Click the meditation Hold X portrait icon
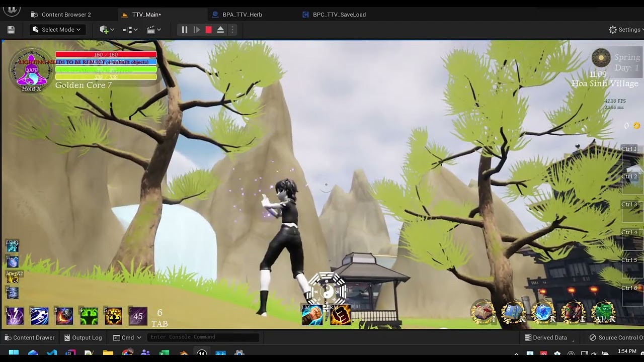The image size is (644, 362). [x=31, y=70]
